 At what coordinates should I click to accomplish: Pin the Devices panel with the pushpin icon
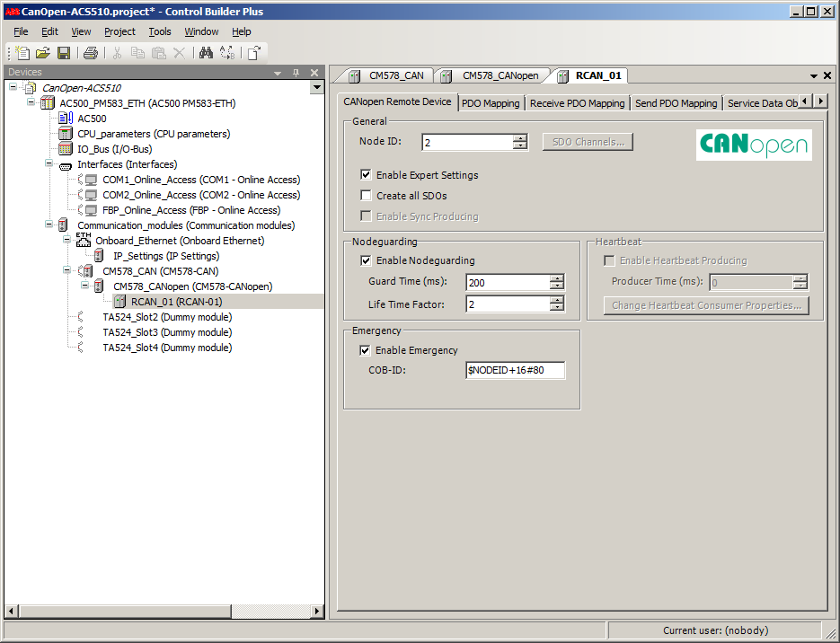tap(296, 73)
